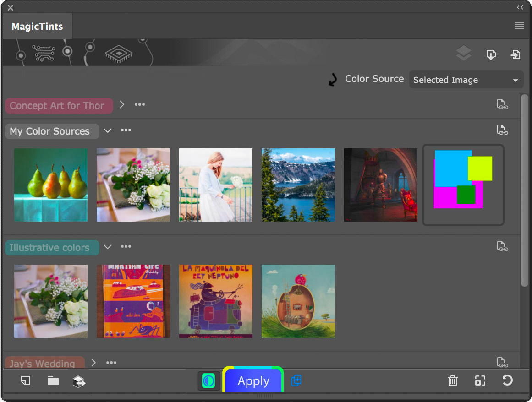Select the pears image thumbnail
The width and height of the screenshot is (532, 402).
pyautogui.click(x=51, y=185)
